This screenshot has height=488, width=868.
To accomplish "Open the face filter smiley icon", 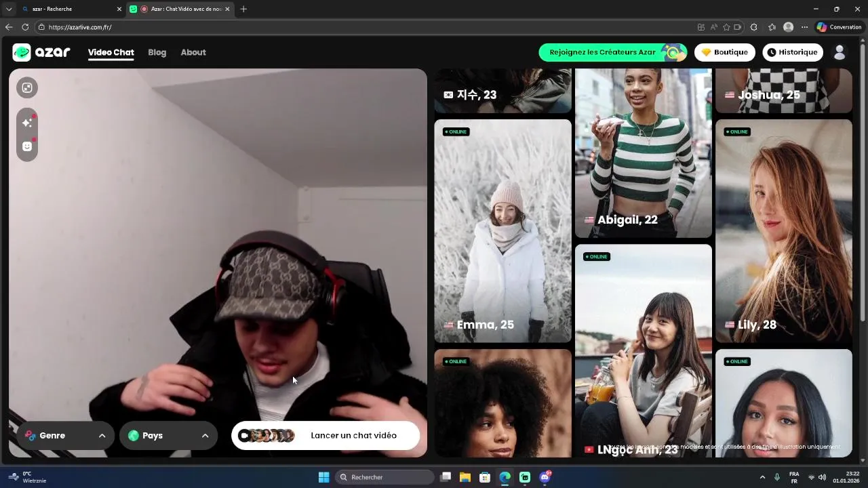I will (27, 146).
